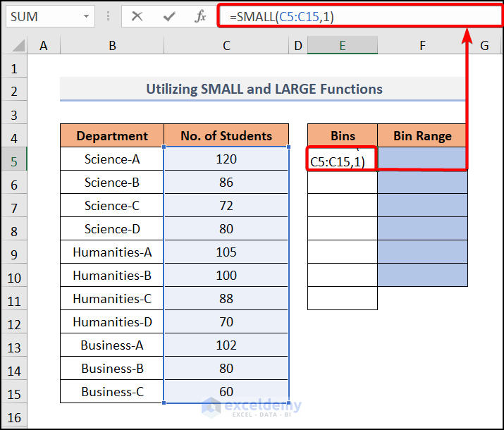Select column D header
This screenshot has height=430, width=504.
298,45
